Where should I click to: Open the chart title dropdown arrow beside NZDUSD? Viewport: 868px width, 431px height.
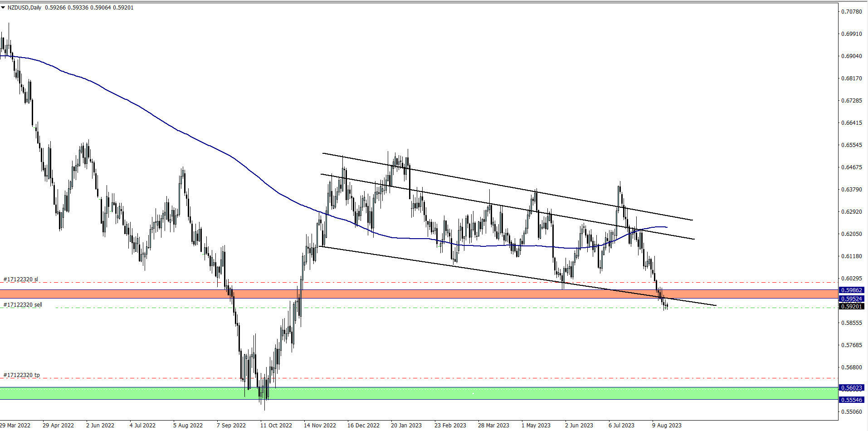(x=3, y=8)
